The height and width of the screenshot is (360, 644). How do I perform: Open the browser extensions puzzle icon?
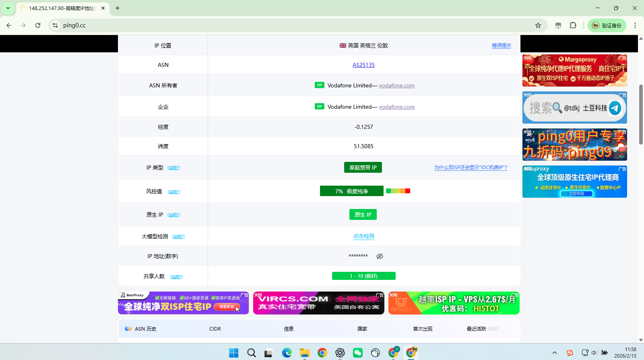573,25
